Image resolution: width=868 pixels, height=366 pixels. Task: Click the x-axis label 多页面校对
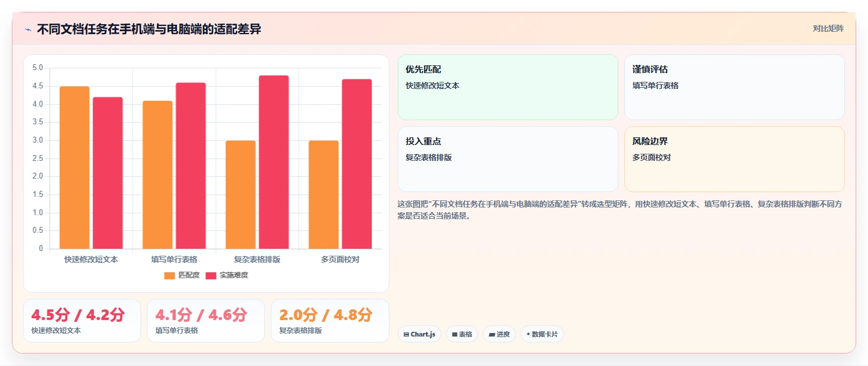[x=340, y=259]
